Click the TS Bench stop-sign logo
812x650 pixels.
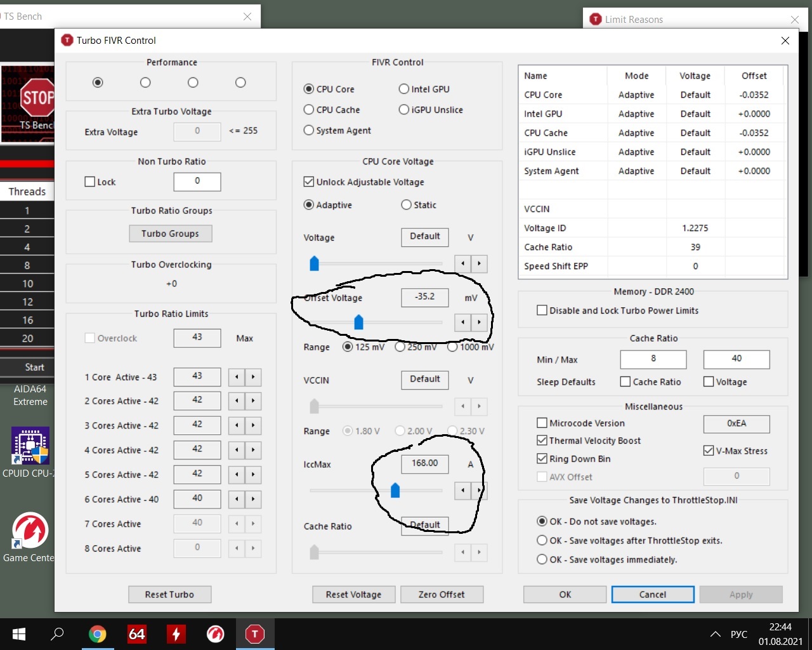tap(37, 98)
